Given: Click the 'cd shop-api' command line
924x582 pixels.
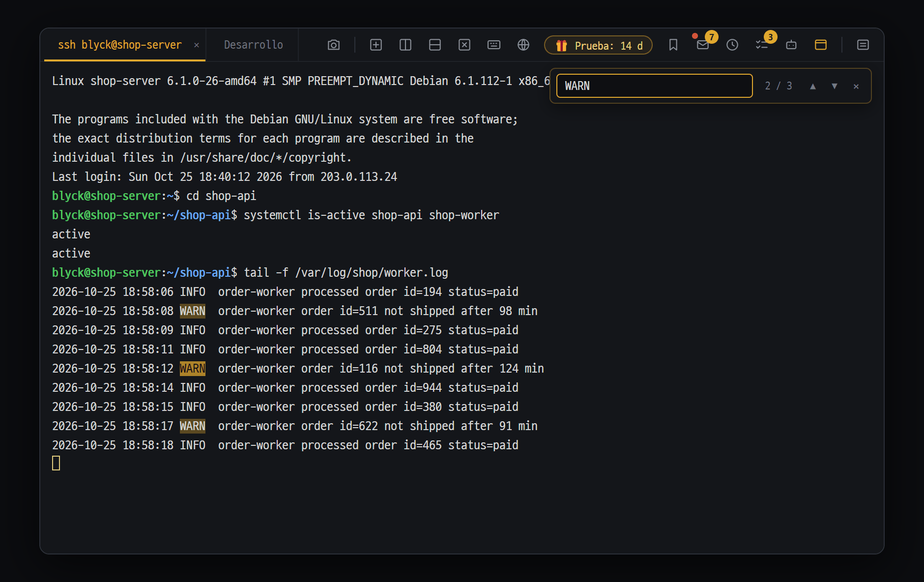Looking at the screenshot, I should (x=221, y=196).
